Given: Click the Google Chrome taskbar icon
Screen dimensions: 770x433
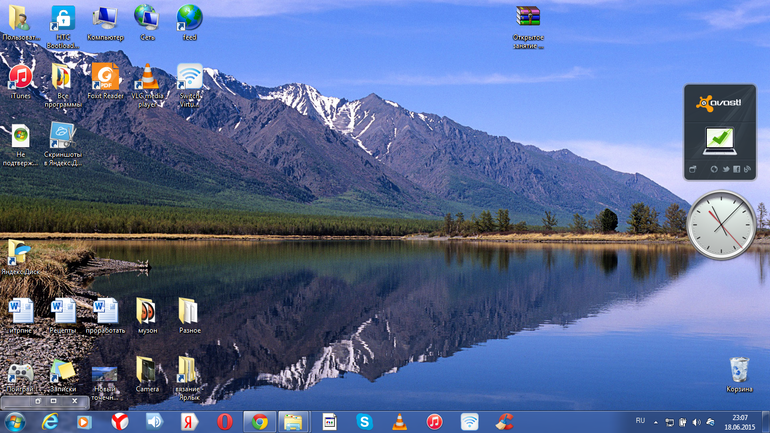Looking at the screenshot, I should pos(259,422).
